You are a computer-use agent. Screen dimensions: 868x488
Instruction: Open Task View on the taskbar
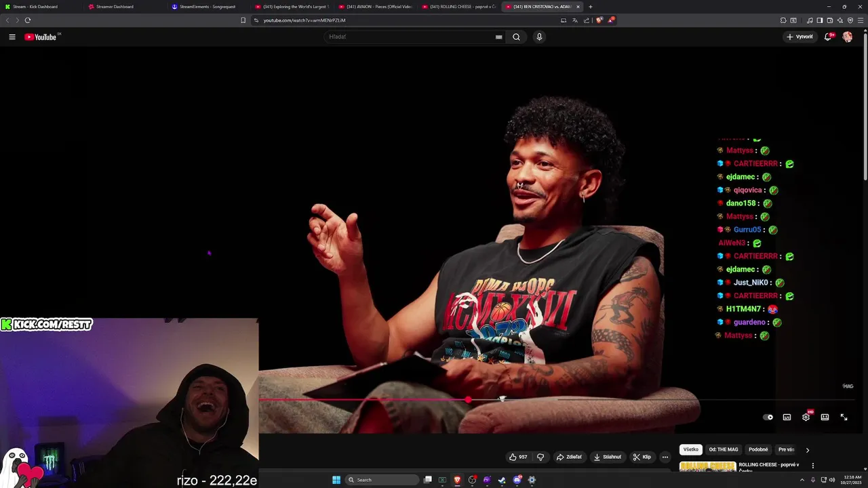[428, 480]
